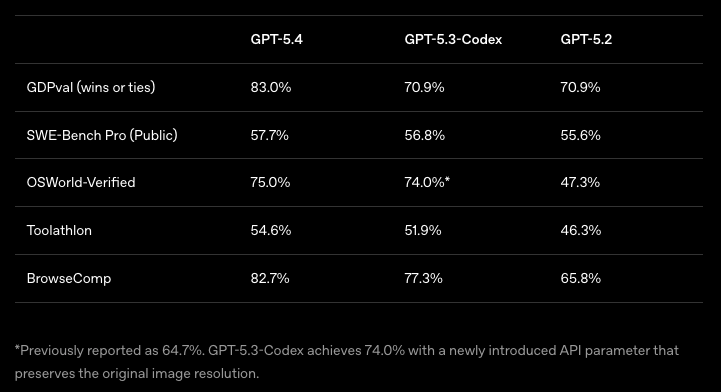Click the 57.7% SWE-Bench Pro score
The width and height of the screenshot is (721, 392).
(269, 135)
